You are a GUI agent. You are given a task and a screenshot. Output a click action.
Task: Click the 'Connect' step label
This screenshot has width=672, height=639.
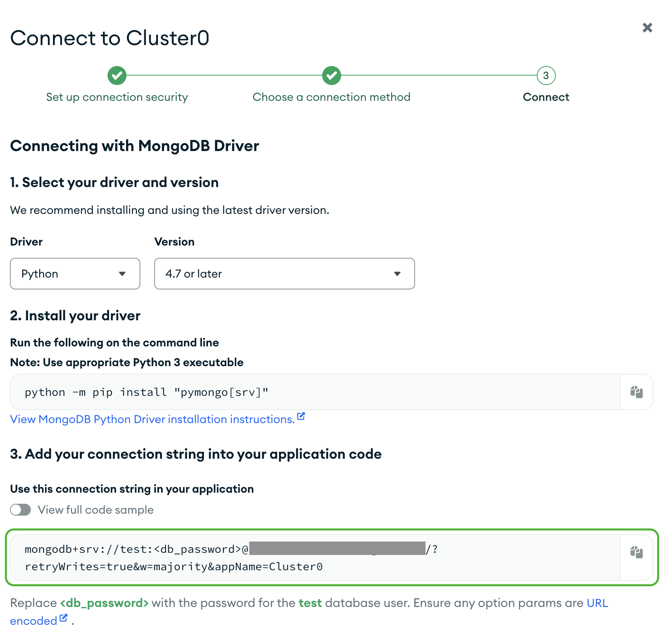tap(546, 97)
